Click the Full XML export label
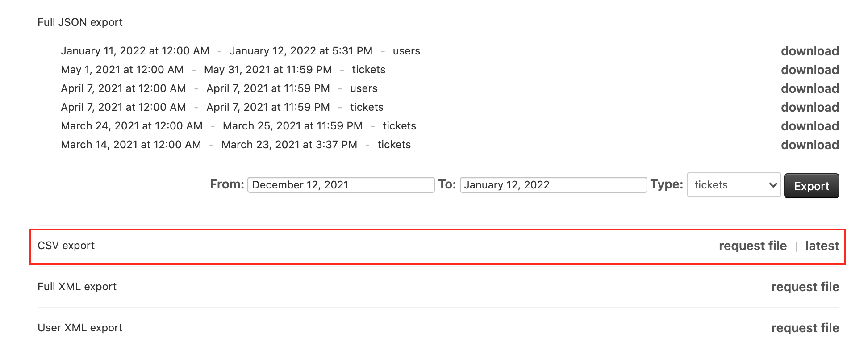The image size is (868, 359). point(77,287)
